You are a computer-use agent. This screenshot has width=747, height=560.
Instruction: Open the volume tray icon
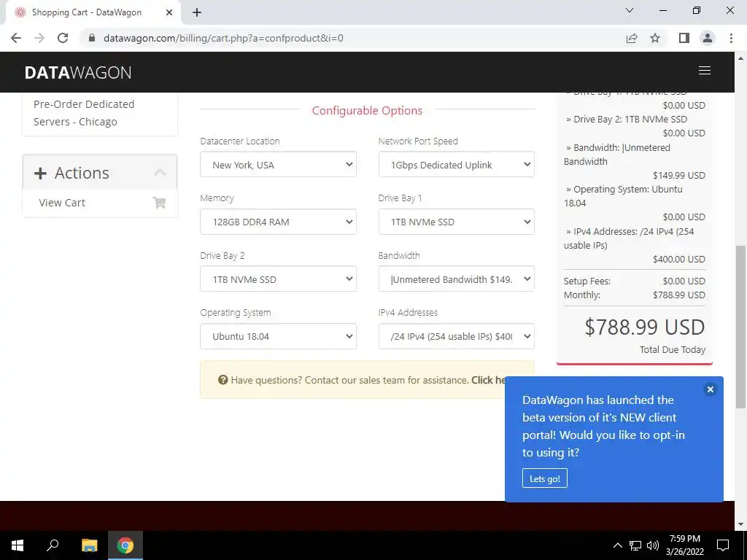coord(653,545)
